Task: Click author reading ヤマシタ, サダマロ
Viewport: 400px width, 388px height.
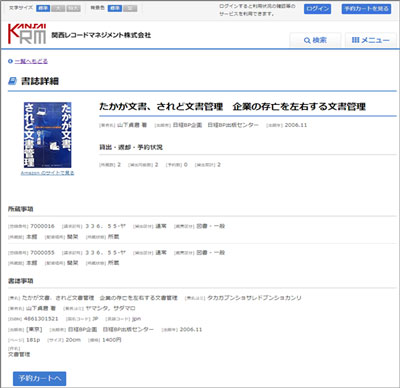Action: (110, 308)
